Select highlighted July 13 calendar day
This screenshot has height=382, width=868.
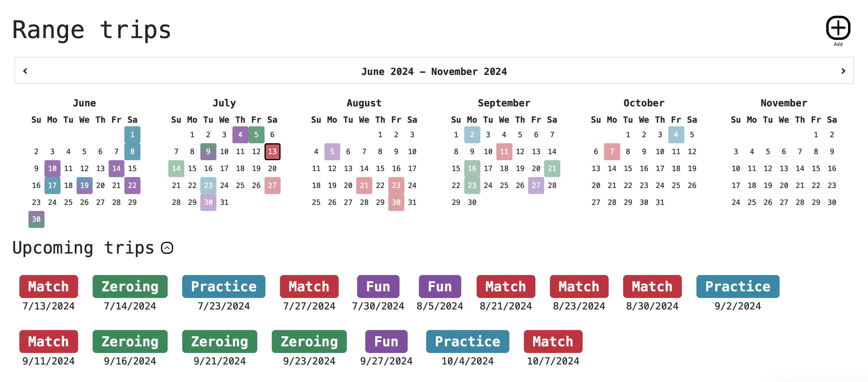pyautogui.click(x=272, y=152)
